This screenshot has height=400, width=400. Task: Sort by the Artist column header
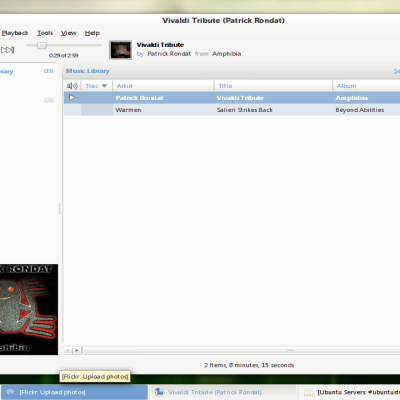pyautogui.click(x=163, y=86)
